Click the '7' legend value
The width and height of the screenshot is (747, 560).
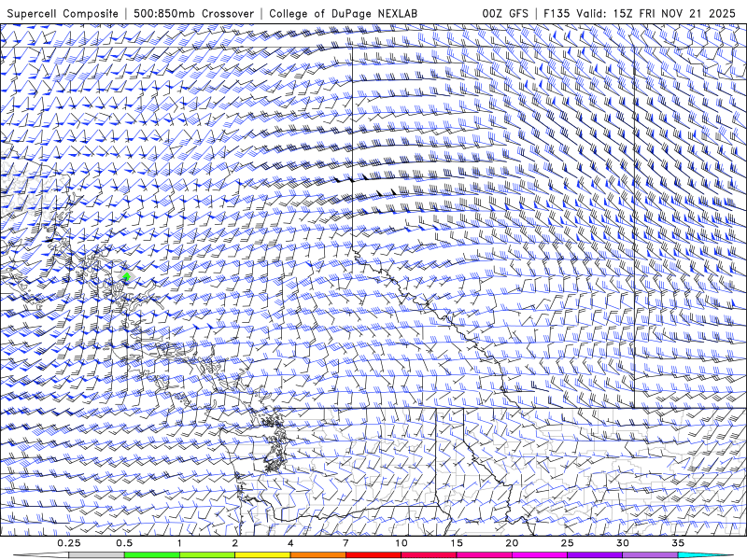[345, 543]
